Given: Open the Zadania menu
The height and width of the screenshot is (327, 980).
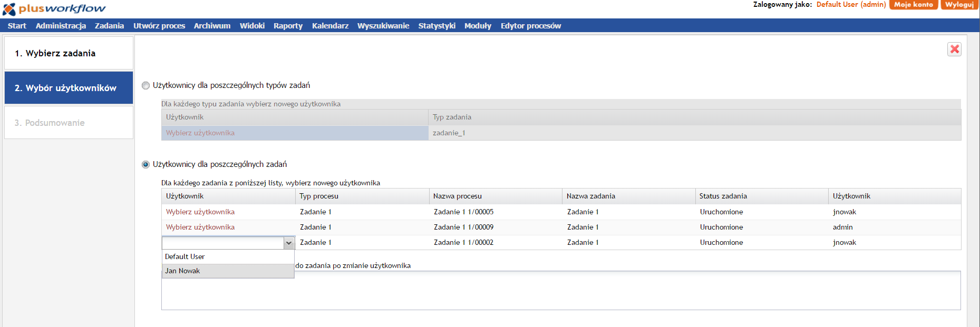Looking at the screenshot, I should [109, 26].
